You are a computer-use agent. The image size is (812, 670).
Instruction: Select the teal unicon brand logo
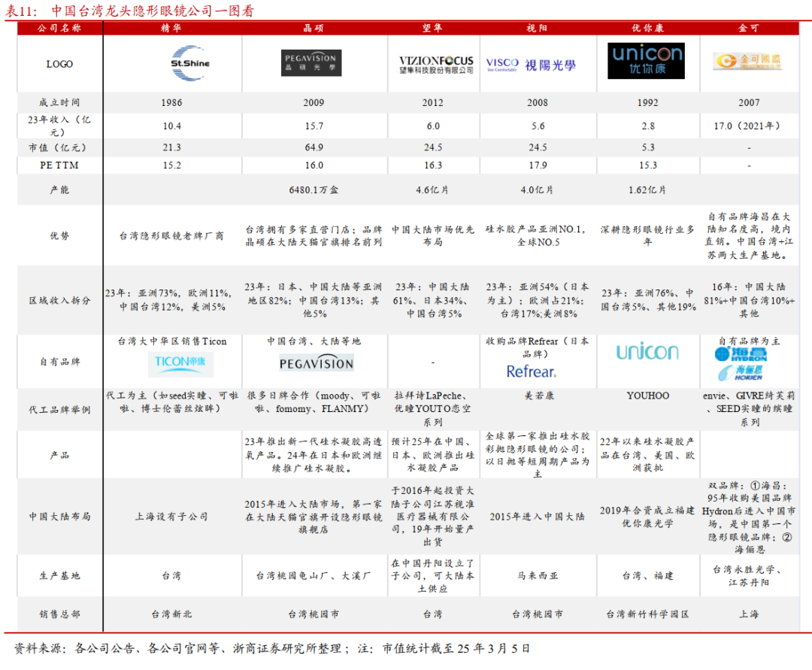click(x=647, y=353)
